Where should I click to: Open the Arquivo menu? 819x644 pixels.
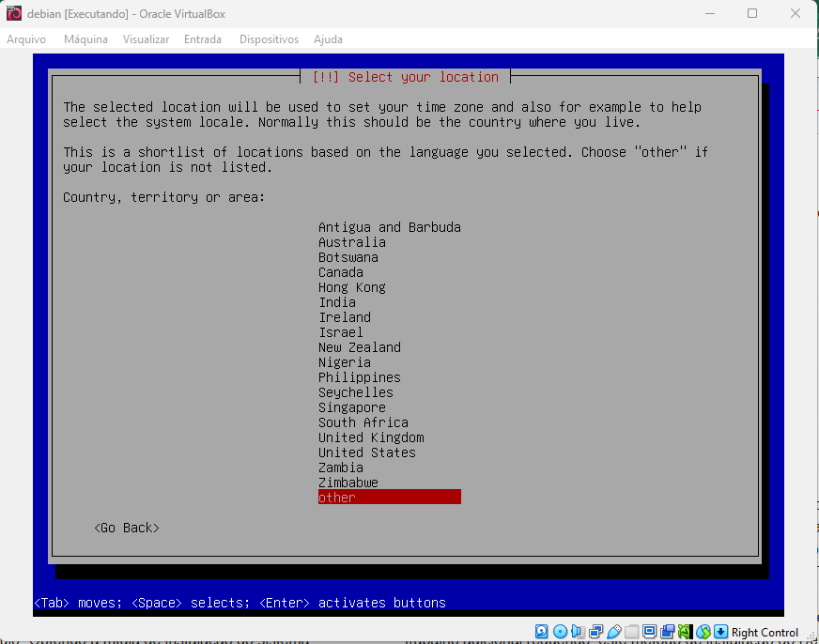[26, 39]
